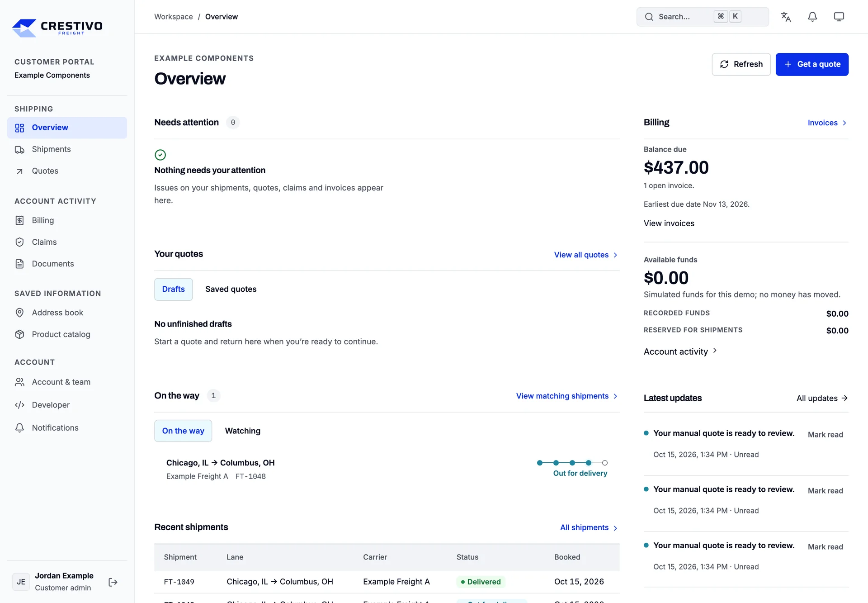Click the Booked column header

[x=567, y=557]
